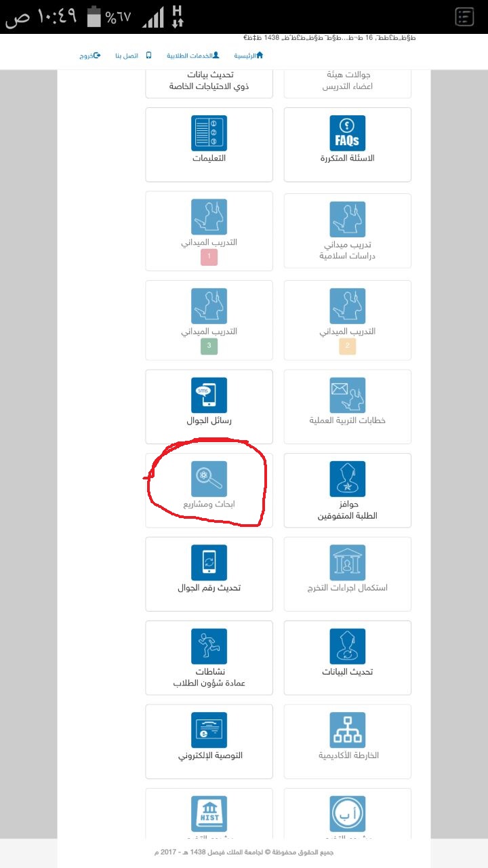The height and width of the screenshot is (868, 488).
Task: Tap the list icon in status bar
Action: (465, 17)
